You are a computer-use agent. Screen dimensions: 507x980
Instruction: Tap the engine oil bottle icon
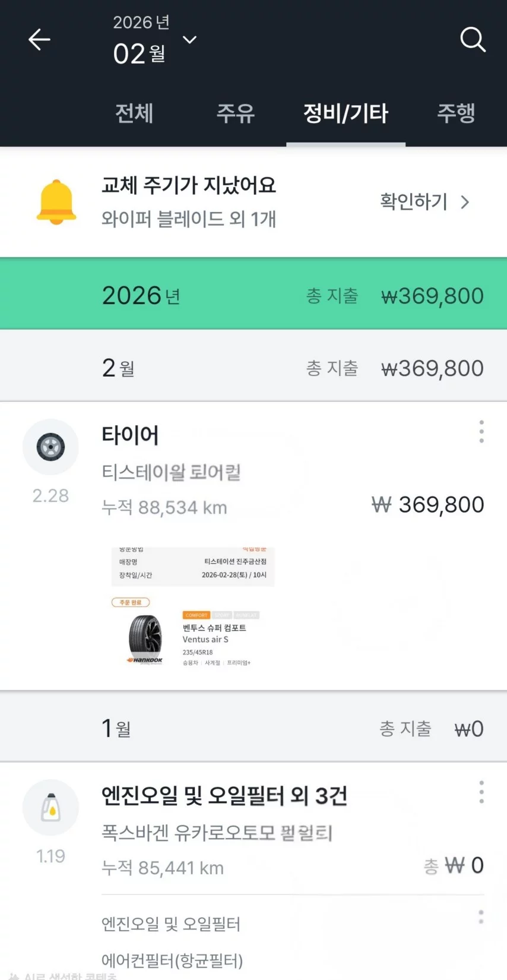(x=50, y=808)
